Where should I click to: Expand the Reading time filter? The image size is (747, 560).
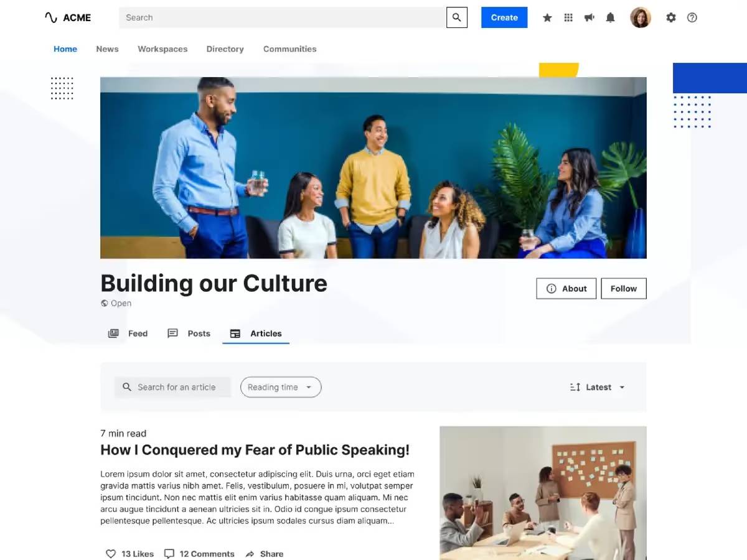(x=281, y=387)
